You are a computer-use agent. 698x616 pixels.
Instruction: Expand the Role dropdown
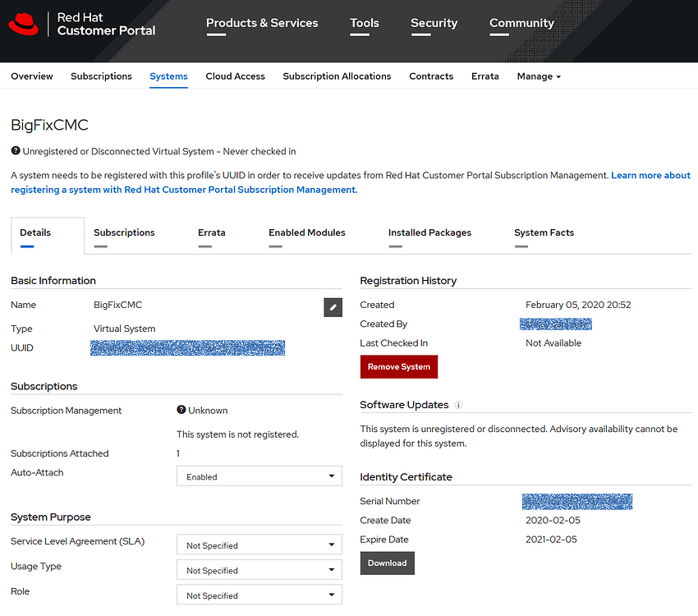[x=259, y=594]
